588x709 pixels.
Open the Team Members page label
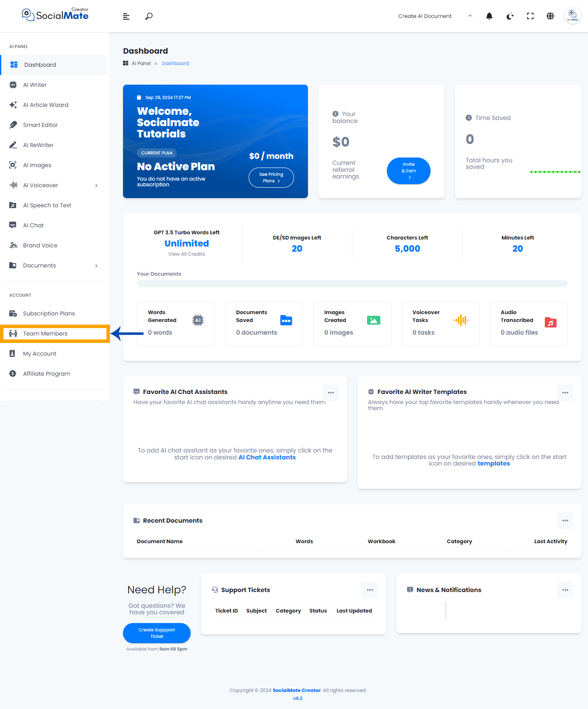pyautogui.click(x=45, y=333)
